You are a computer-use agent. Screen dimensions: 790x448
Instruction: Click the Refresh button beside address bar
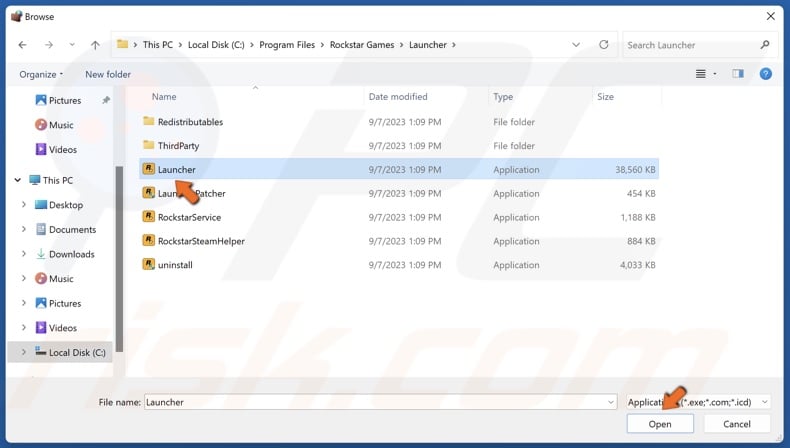(604, 45)
